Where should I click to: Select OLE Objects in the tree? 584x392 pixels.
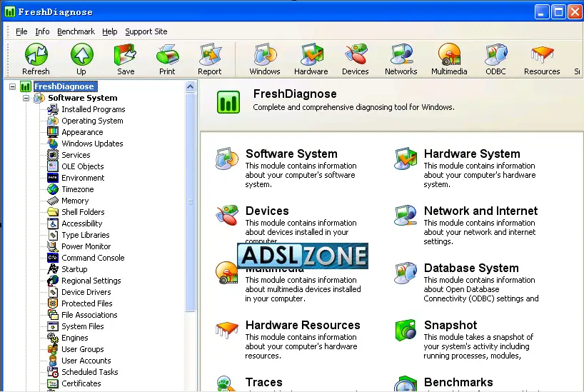coord(83,166)
